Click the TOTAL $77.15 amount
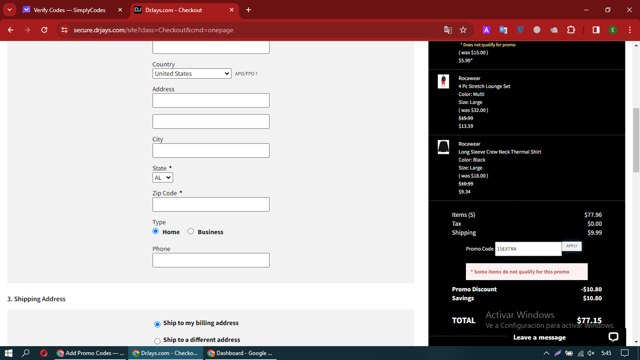Image resolution: width=640 pixels, height=360 pixels. coord(589,320)
